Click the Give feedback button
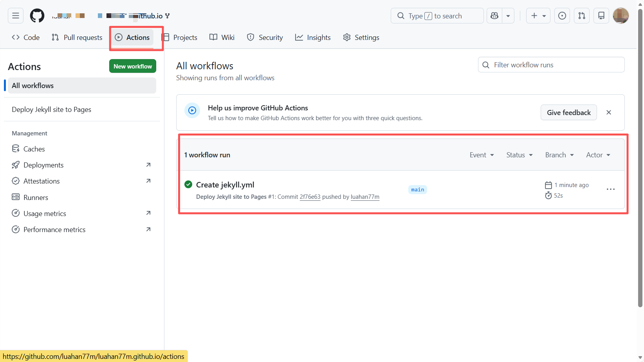 click(x=568, y=113)
